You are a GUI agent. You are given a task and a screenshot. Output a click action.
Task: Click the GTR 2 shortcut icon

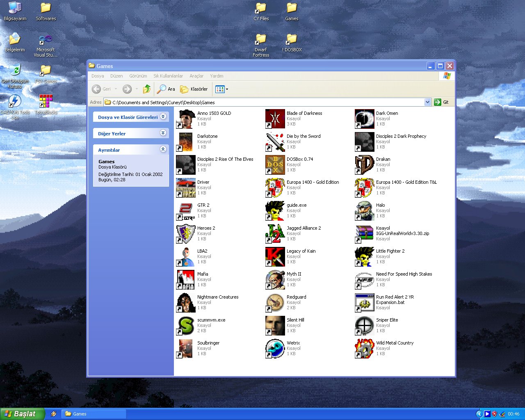(185, 211)
